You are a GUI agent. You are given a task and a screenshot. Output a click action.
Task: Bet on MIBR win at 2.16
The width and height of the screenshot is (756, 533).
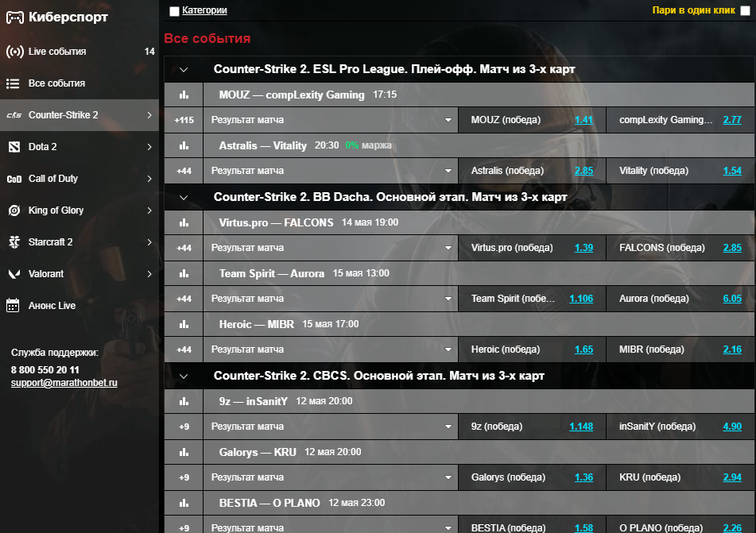(x=732, y=350)
